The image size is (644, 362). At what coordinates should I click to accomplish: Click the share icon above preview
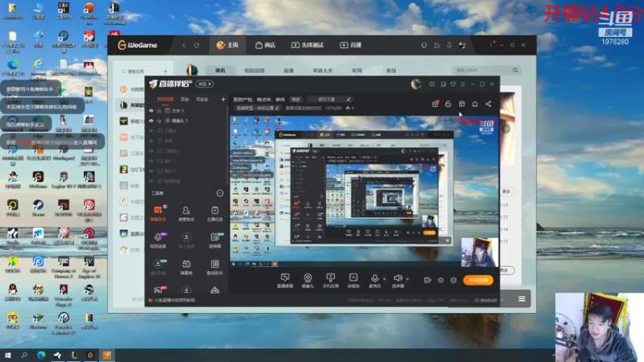coord(489,105)
